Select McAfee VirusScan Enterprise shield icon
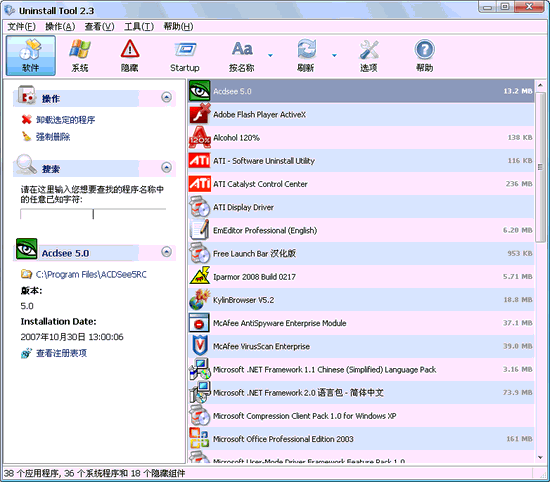Image resolution: width=550 pixels, height=482 pixels. 200,346
